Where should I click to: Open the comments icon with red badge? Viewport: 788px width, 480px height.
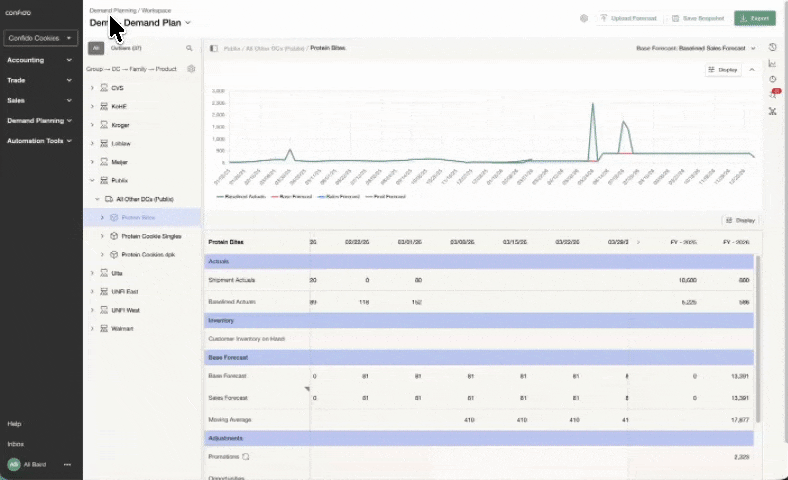tap(773, 95)
